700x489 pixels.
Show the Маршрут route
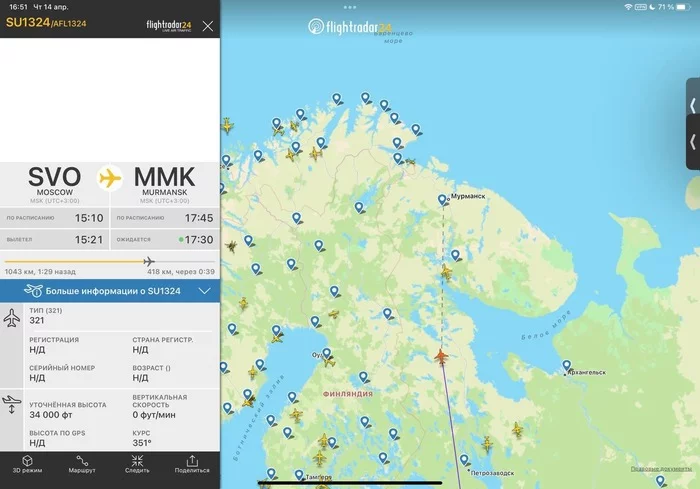[x=82, y=464]
